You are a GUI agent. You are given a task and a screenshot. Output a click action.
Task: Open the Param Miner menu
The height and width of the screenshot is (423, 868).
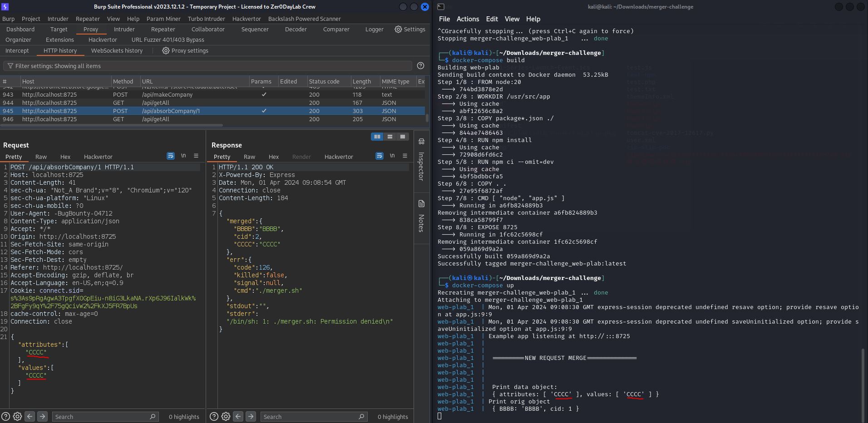click(163, 19)
